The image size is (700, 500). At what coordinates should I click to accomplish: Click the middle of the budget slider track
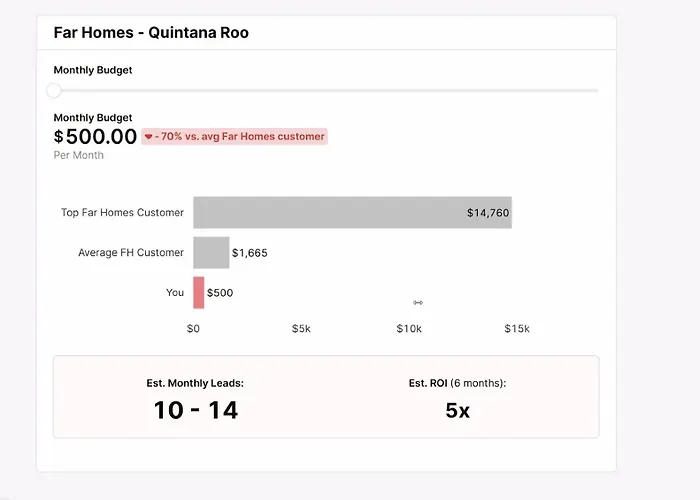(x=326, y=90)
